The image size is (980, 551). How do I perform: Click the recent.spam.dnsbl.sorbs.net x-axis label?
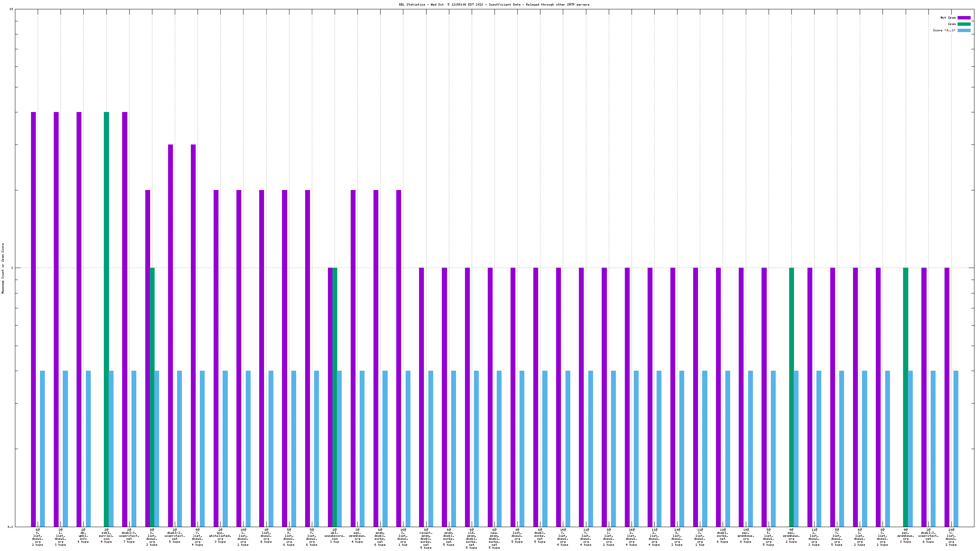[426, 538]
